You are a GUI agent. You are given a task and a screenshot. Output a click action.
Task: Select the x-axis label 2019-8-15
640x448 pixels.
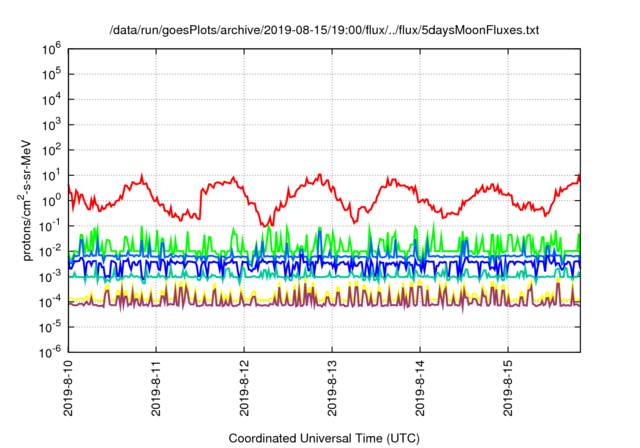(x=508, y=388)
